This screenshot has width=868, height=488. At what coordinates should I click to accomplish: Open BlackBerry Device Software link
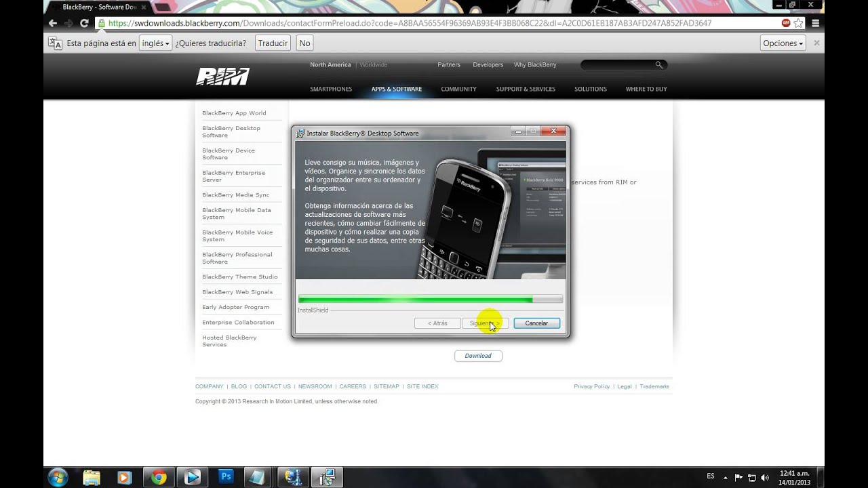pyautogui.click(x=229, y=154)
